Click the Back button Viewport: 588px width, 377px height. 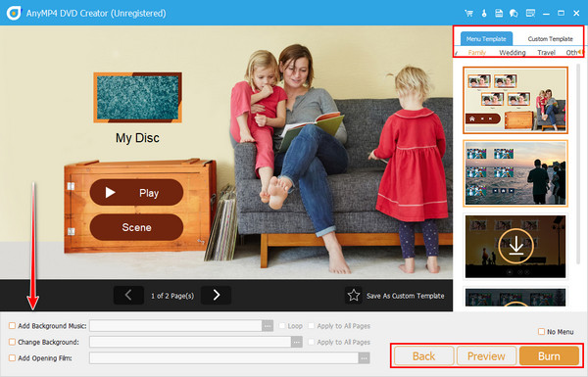click(x=423, y=355)
